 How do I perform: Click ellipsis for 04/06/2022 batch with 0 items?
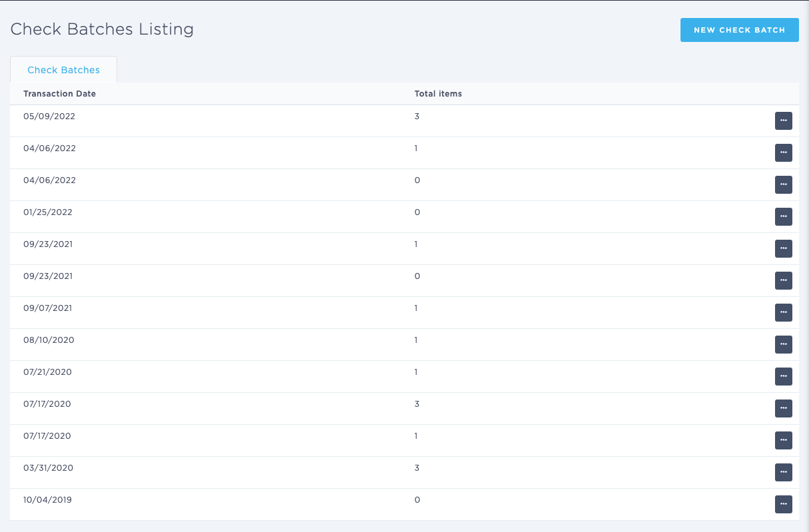(783, 184)
